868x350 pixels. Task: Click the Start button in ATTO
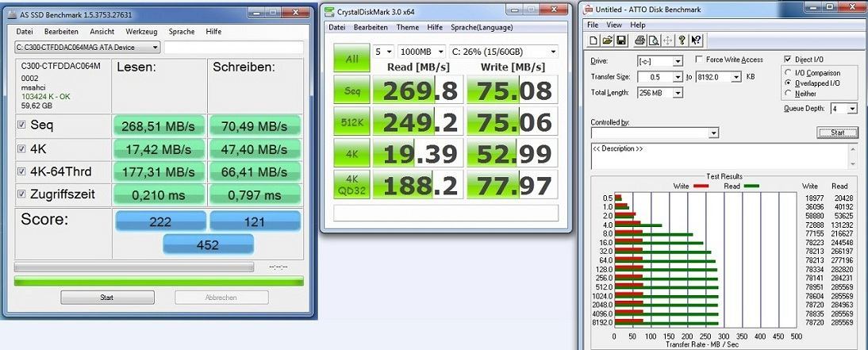(x=837, y=133)
